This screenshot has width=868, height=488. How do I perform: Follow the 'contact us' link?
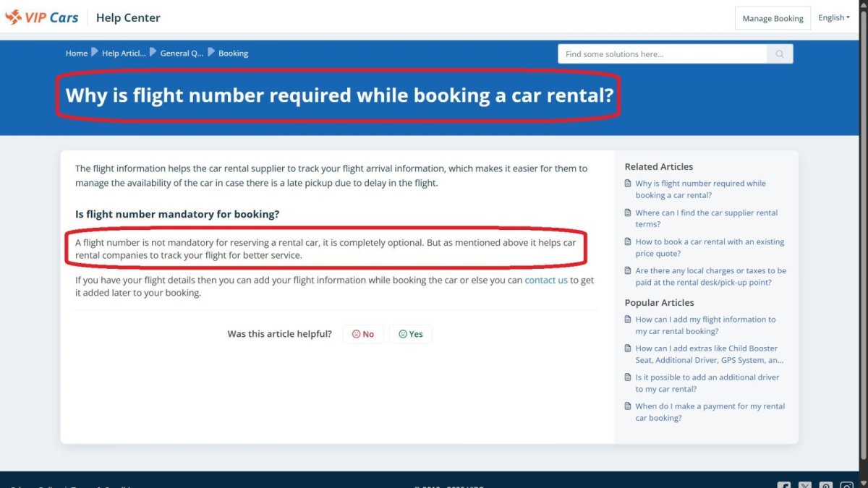(x=546, y=281)
